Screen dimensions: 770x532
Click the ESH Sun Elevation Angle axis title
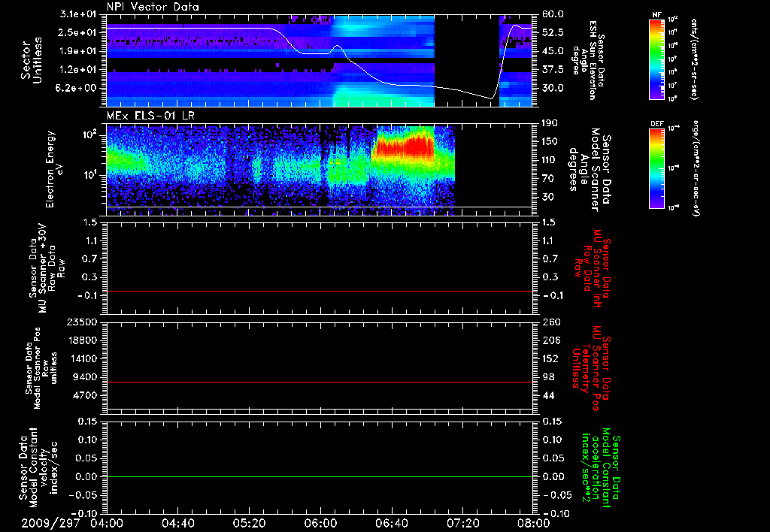(x=589, y=60)
